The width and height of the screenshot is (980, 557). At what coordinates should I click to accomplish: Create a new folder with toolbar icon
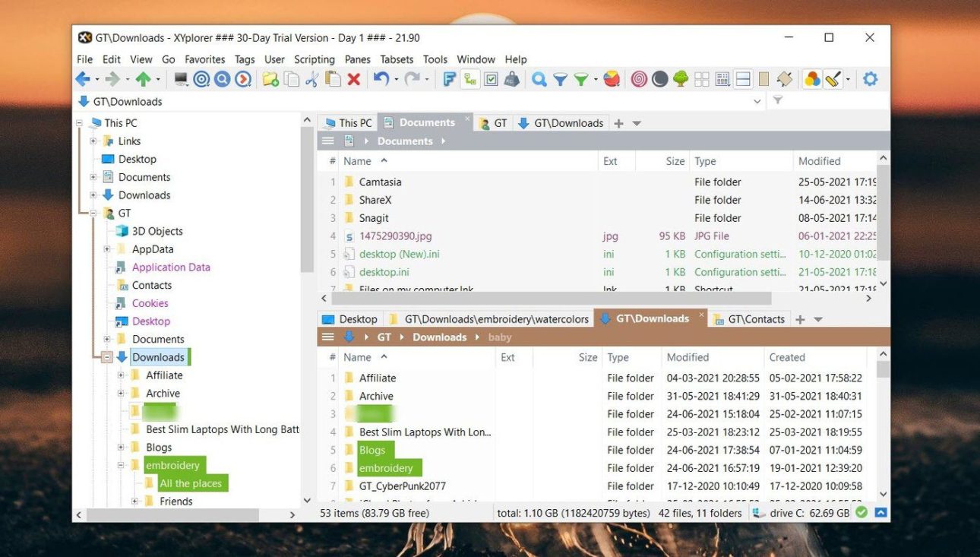pos(270,79)
